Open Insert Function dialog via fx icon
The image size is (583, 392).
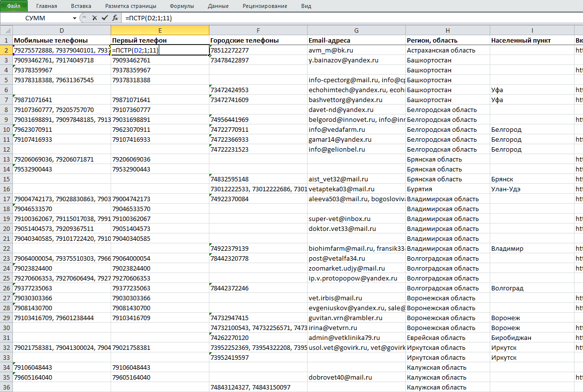tap(115, 18)
